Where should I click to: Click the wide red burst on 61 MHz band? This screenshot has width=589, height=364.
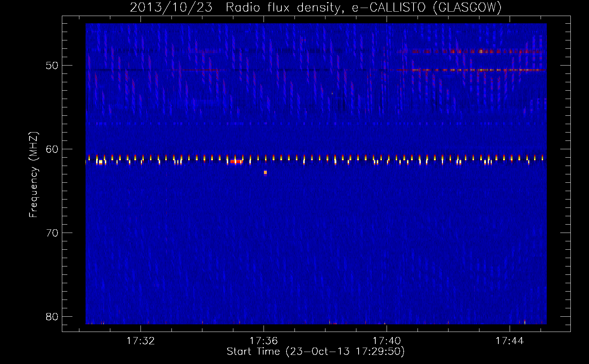click(236, 162)
